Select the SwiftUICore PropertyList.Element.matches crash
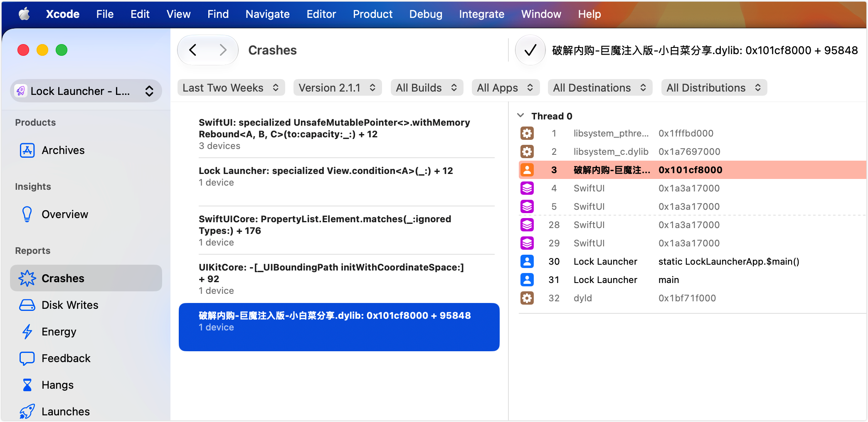 click(x=339, y=231)
